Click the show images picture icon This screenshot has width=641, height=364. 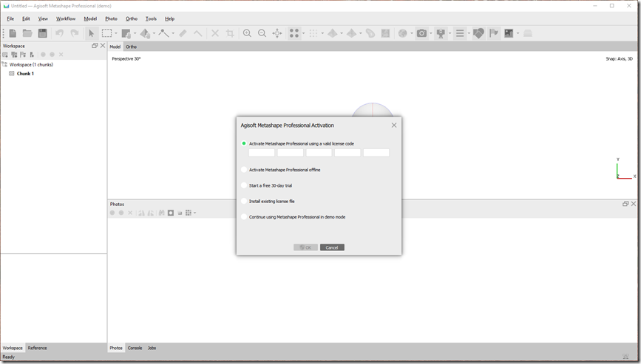click(509, 33)
